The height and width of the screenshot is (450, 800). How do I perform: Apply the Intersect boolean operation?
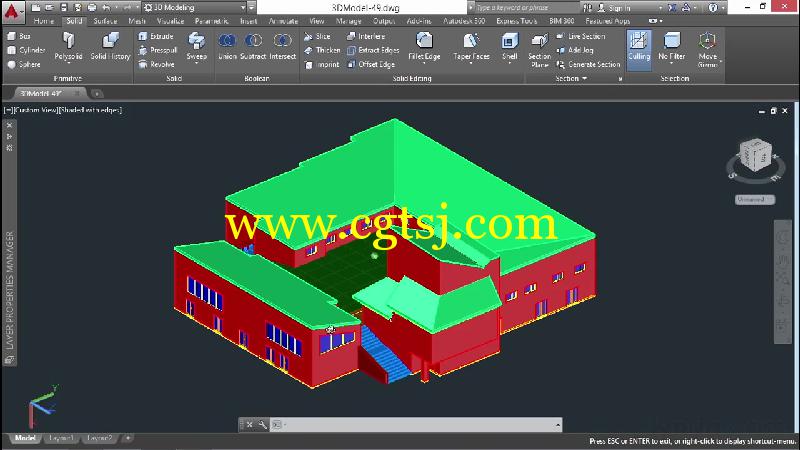282,46
